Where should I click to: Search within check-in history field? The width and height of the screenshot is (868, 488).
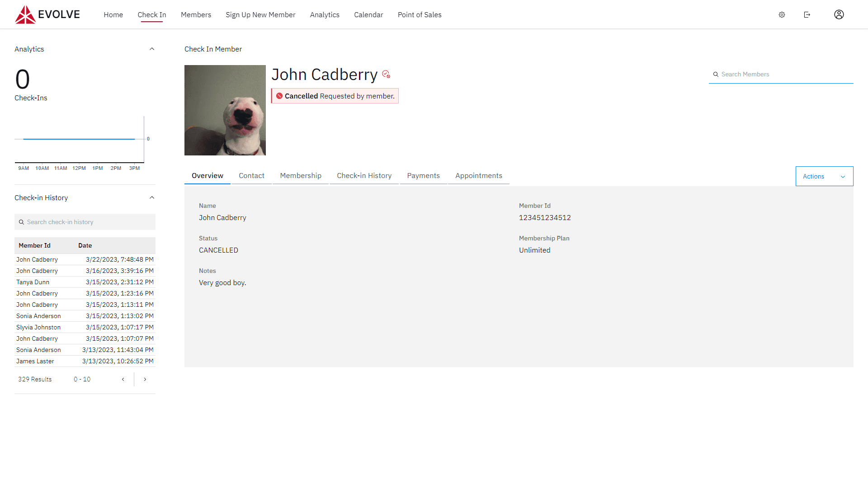[85, 222]
